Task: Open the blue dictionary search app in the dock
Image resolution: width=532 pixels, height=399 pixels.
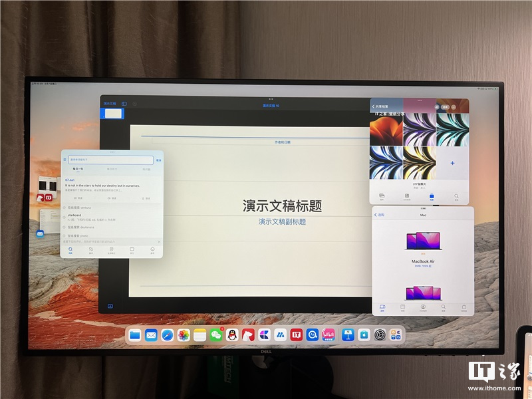Action: pyautogui.click(x=312, y=335)
